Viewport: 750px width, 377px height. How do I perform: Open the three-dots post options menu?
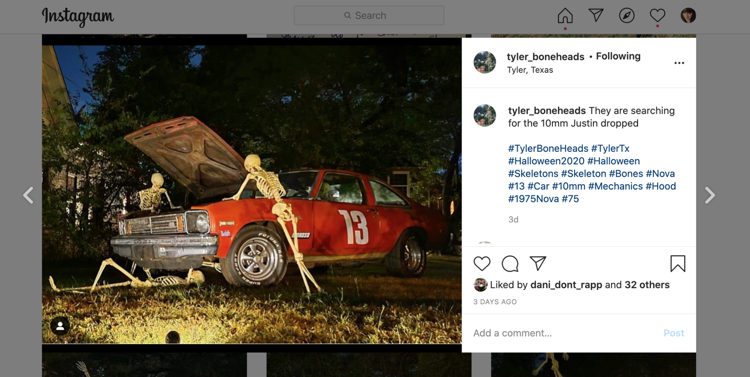679,63
